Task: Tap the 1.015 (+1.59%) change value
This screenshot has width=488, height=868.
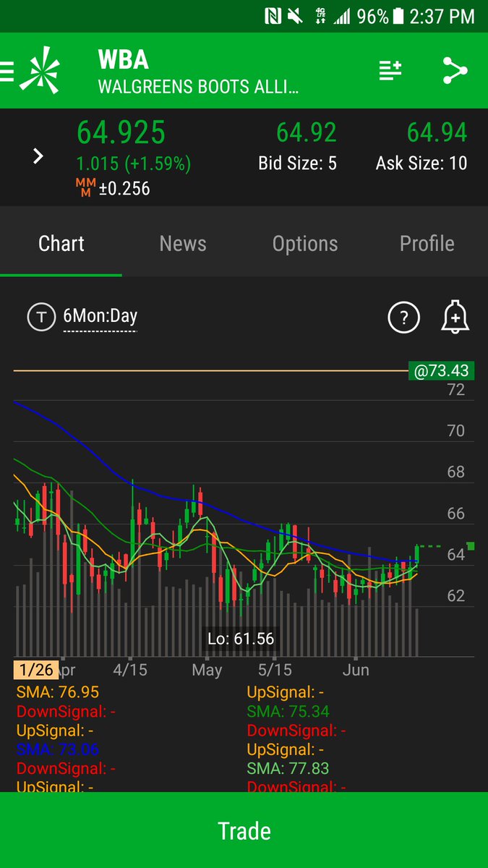Action: [134, 163]
